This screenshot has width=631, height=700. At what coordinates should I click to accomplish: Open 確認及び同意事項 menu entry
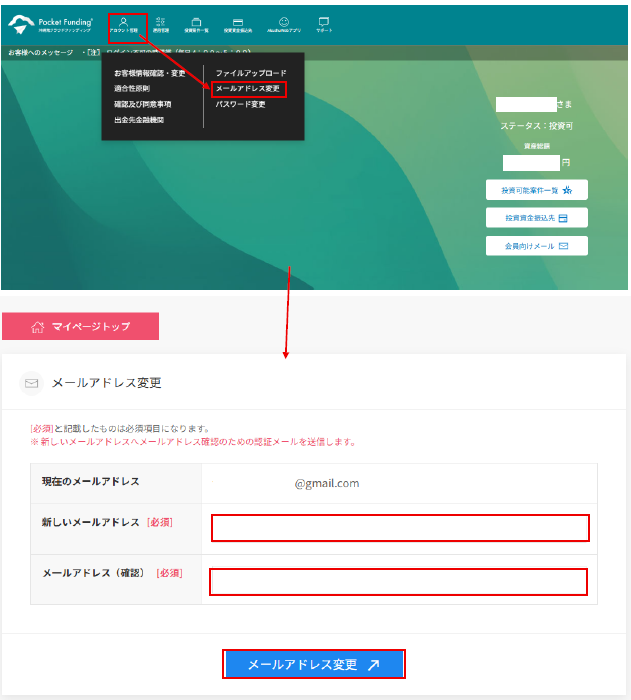pyautogui.click(x=142, y=104)
